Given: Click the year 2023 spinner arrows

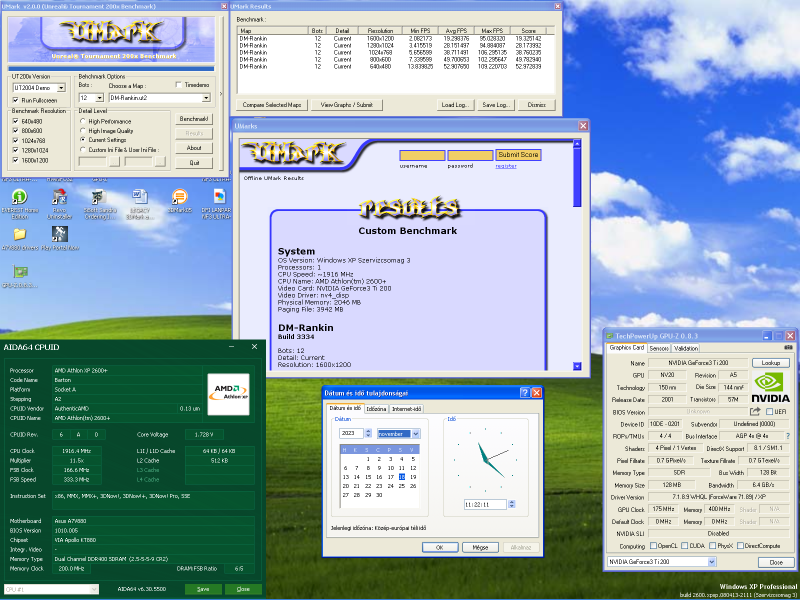Looking at the screenshot, I should pos(368,434).
